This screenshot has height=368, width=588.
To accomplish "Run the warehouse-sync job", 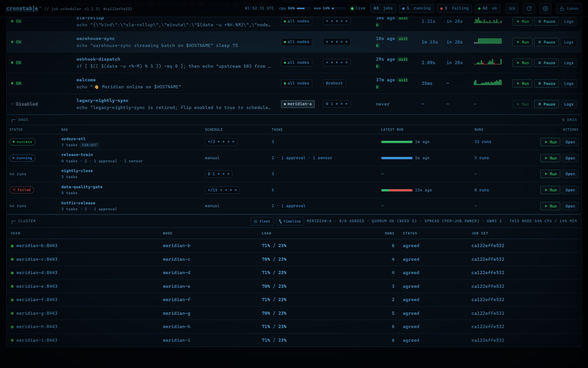I will 522,42.
